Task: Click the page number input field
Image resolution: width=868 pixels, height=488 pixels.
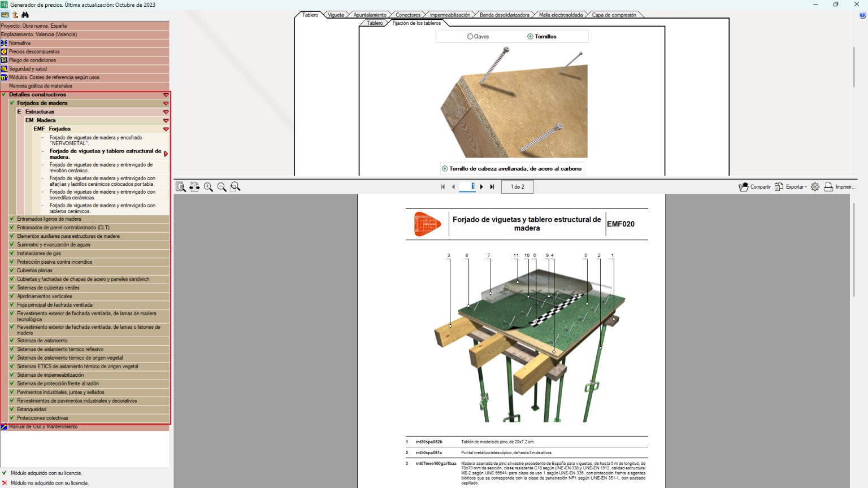Action: click(x=467, y=186)
